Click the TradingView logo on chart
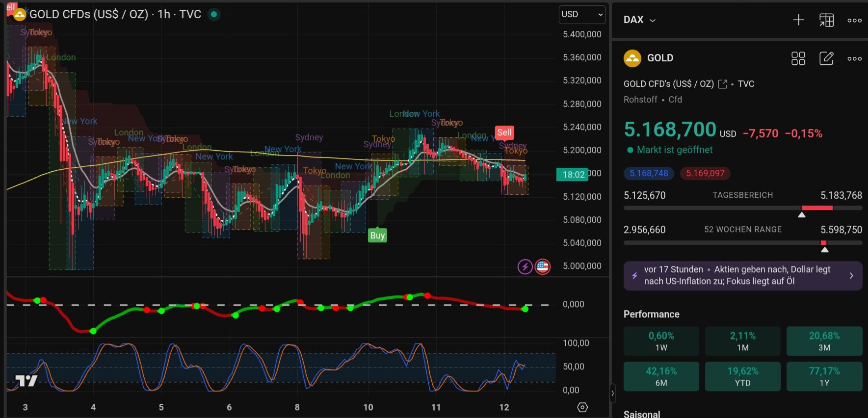The height and width of the screenshot is (418, 868). pyautogui.click(x=26, y=380)
